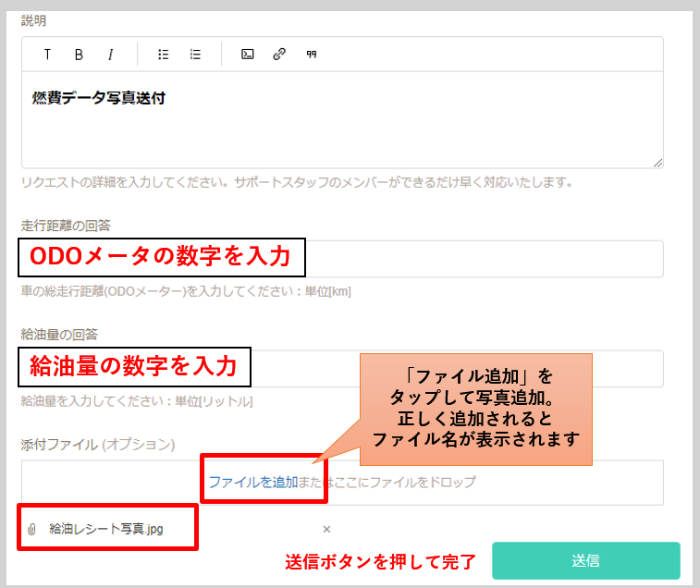Image resolution: width=700 pixels, height=588 pixels.
Task: Click the 燃費データ写真送付 text in the editor
Action: pos(99,98)
